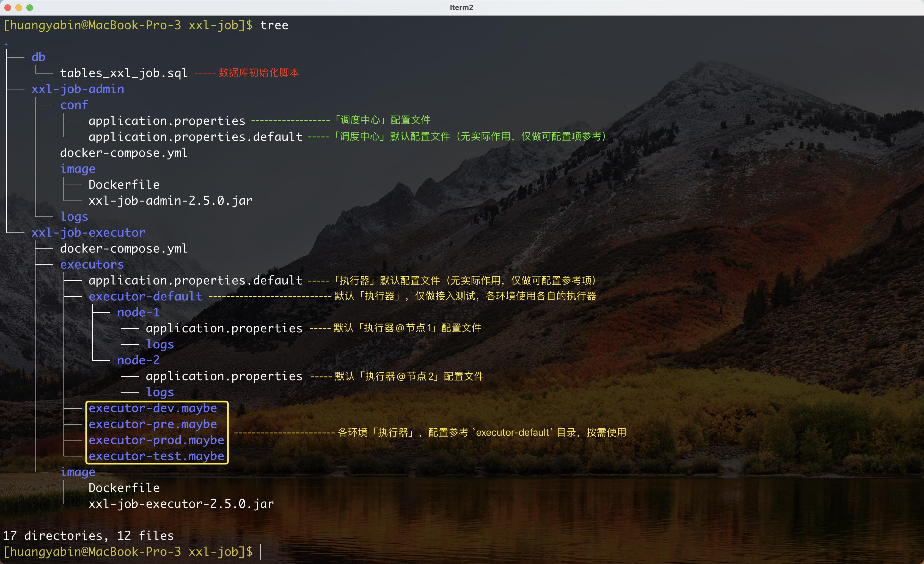Click executor-test.maybe directory entry
This screenshot has height=564, width=924.
coord(156,456)
